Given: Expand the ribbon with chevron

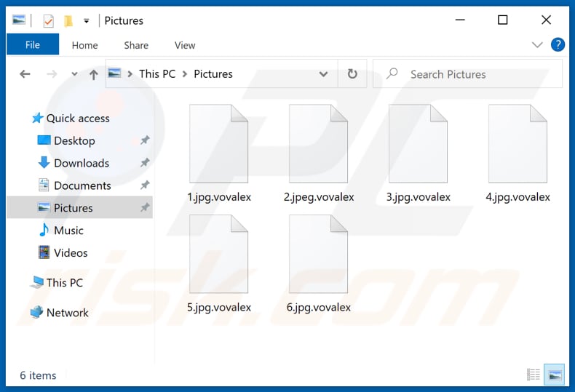Looking at the screenshot, I should point(538,45).
